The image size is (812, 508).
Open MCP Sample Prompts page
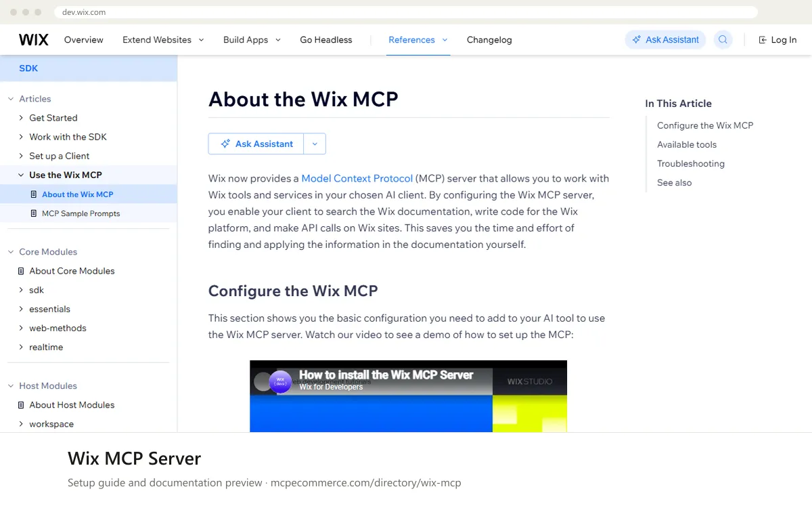click(x=89, y=213)
